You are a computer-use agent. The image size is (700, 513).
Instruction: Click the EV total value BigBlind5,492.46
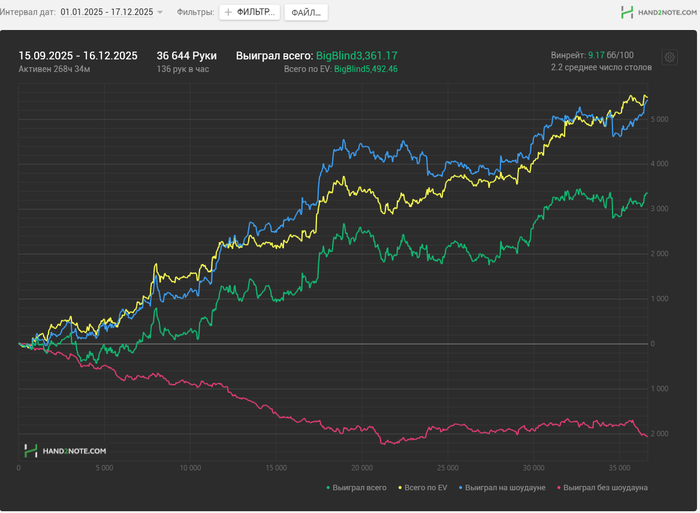click(x=366, y=69)
